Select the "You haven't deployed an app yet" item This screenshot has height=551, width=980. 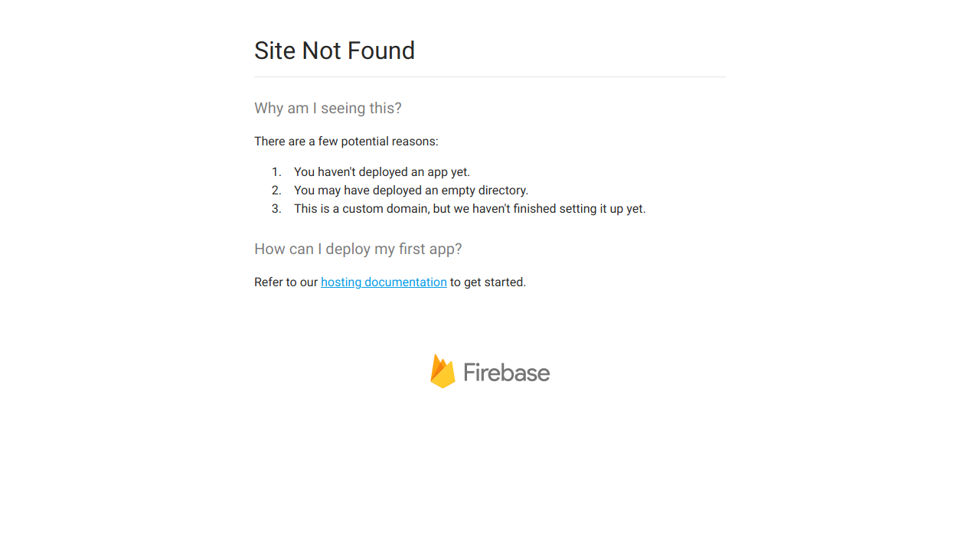[381, 172]
